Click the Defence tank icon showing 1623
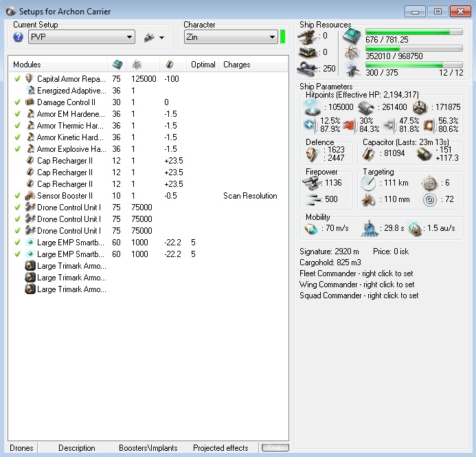Screen dimensions: 476x457 coord(312,154)
